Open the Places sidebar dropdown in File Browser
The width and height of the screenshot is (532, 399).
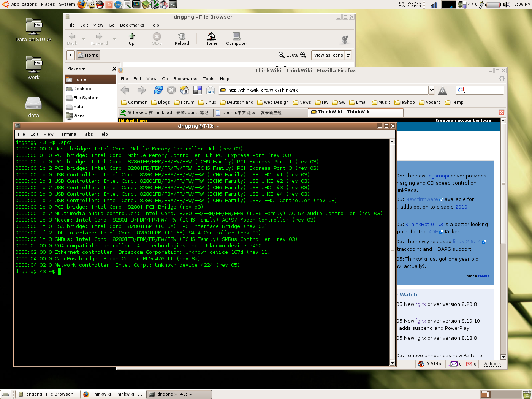[76, 68]
